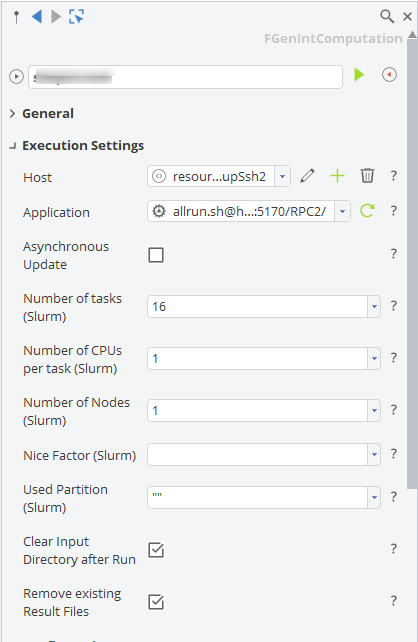Uncheck Remove existing Result Files
This screenshot has height=642, width=418.
click(156, 602)
